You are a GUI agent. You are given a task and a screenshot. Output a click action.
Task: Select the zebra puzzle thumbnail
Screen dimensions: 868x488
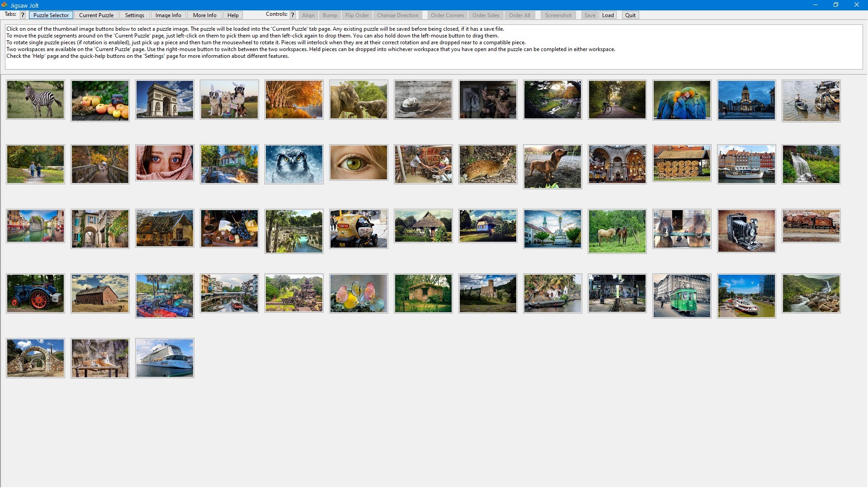click(x=35, y=100)
